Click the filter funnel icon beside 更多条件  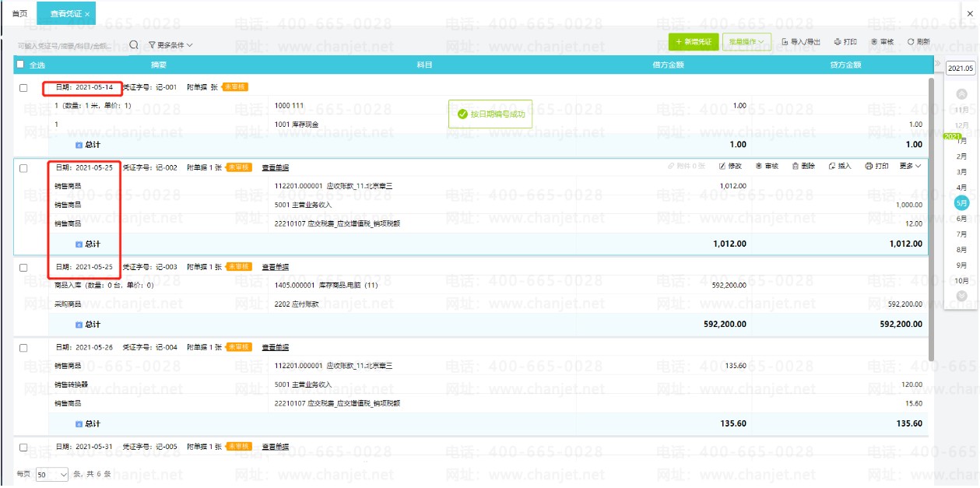(x=152, y=45)
